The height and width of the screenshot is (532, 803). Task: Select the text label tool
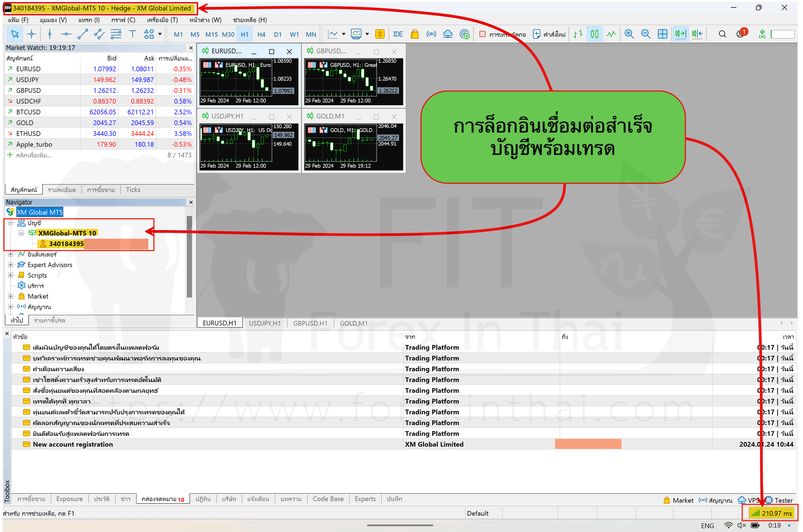[133, 34]
